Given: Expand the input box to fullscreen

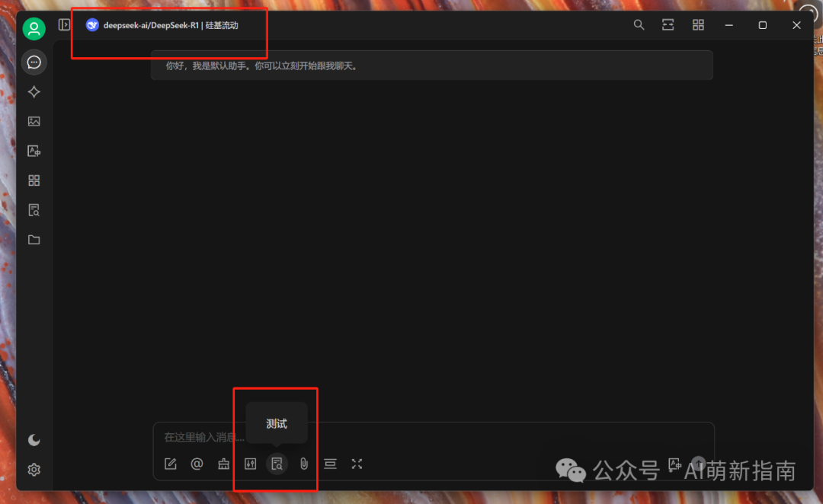Looking at the screenshot, I should tap(357, 464).
